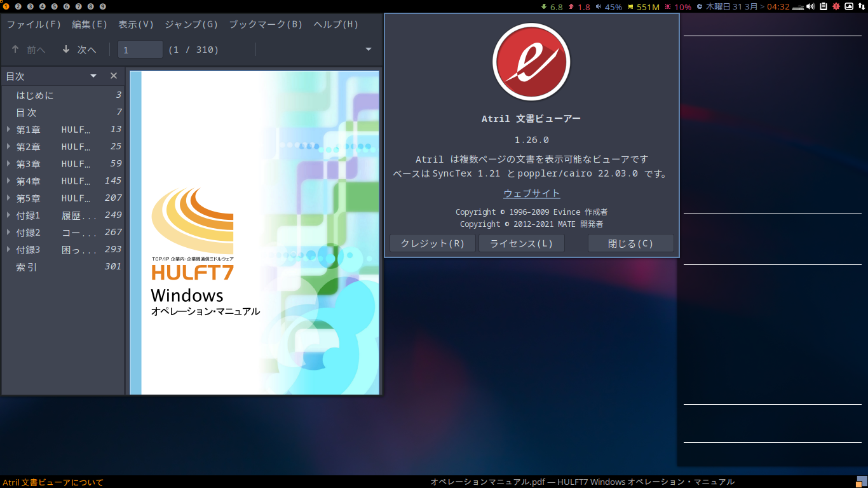Open the tray sound volume icon

810,6
